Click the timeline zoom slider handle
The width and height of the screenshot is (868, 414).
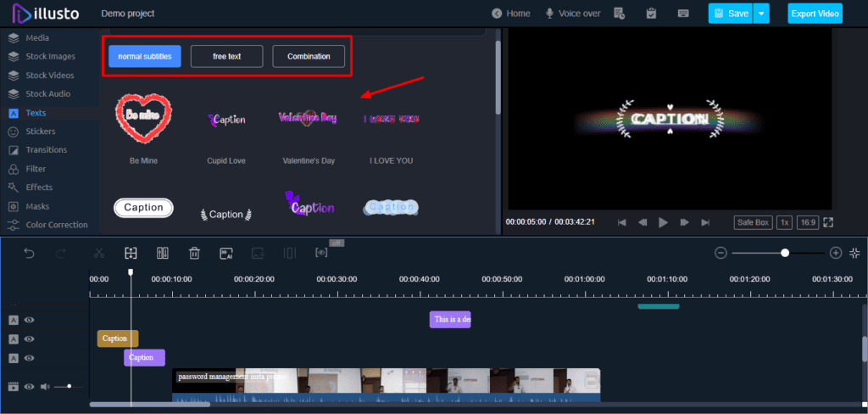click(x=785, y=253)
